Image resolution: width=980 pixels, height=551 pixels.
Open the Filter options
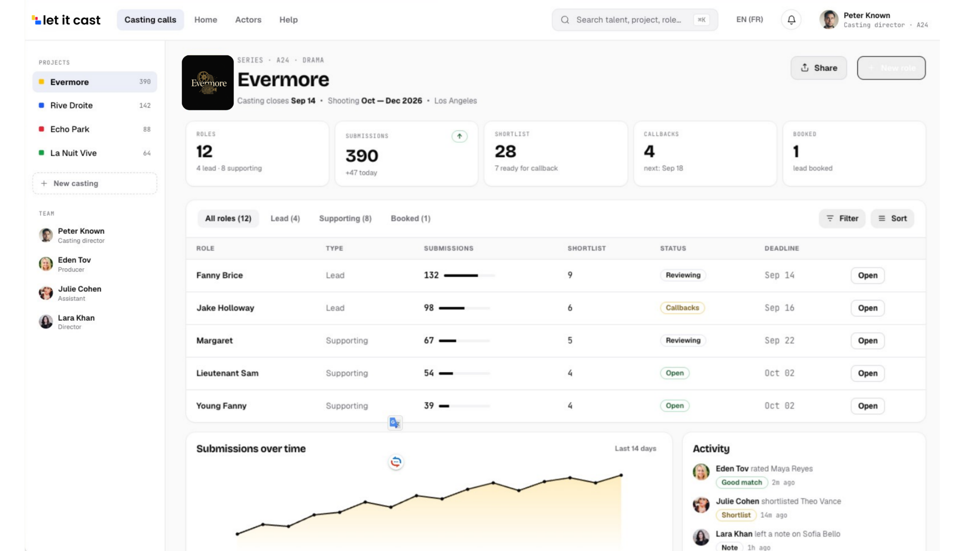842,218
